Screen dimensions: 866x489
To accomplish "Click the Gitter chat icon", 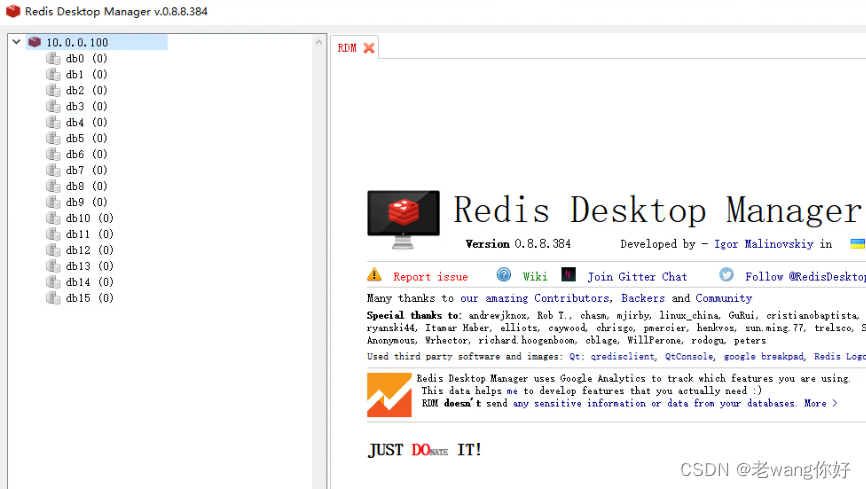I will pos(568,274).
